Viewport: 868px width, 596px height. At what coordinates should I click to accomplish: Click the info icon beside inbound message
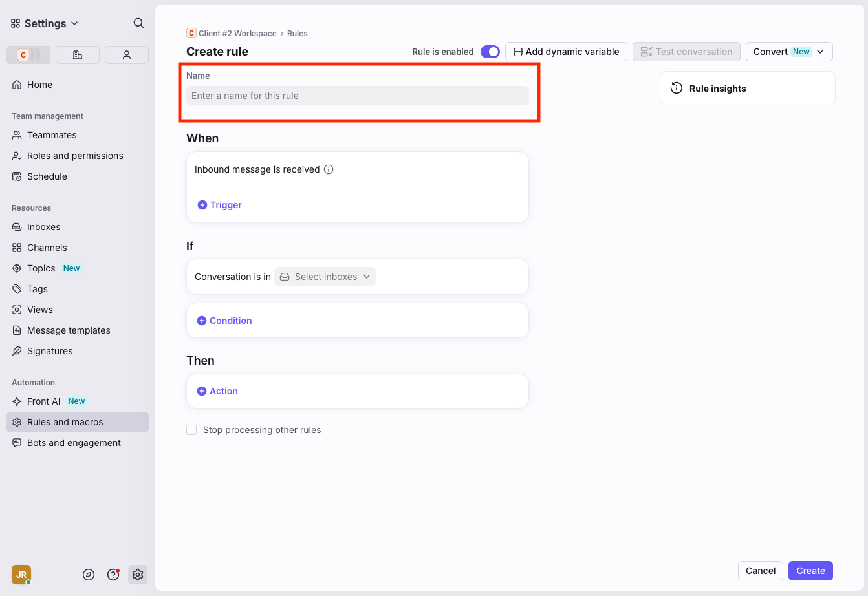pos(329,169)
